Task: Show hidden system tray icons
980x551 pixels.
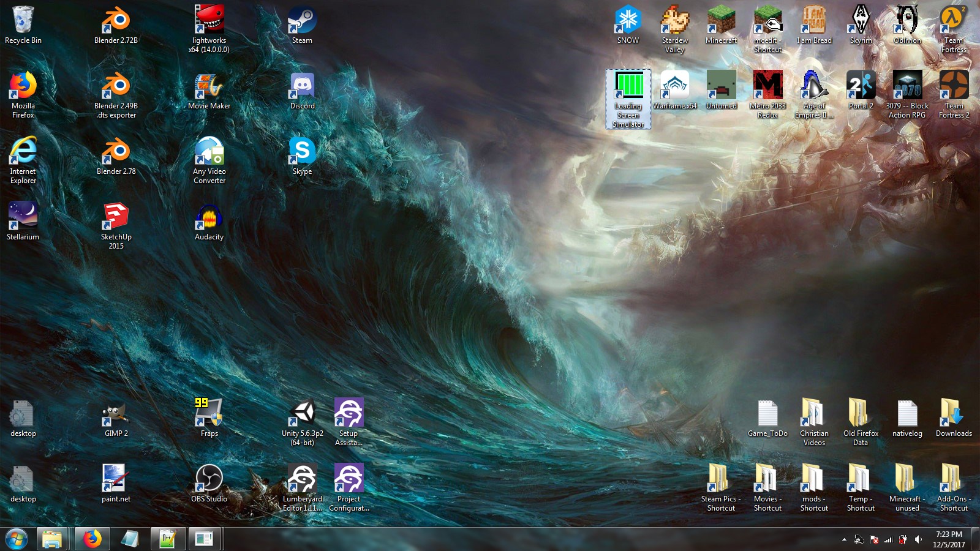Action: coord(844,539)
